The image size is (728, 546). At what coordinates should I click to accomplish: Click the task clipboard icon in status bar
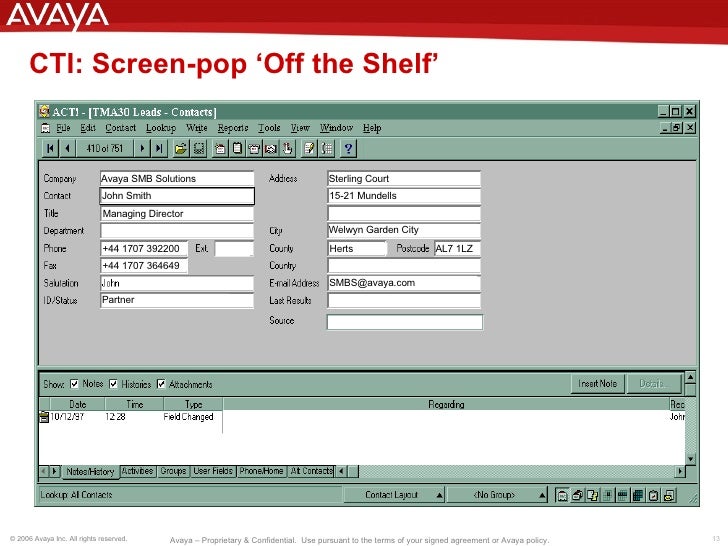click(653, 495)
